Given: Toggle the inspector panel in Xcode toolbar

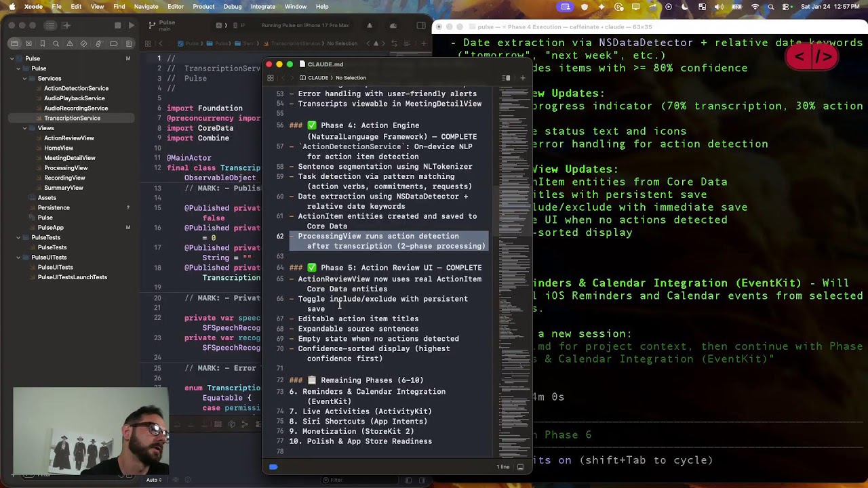Looking at the screenshot, I should click(421, 26).
